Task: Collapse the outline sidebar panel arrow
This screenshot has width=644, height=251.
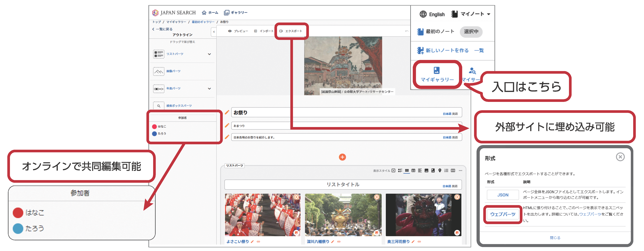Action: click(214, 32)
